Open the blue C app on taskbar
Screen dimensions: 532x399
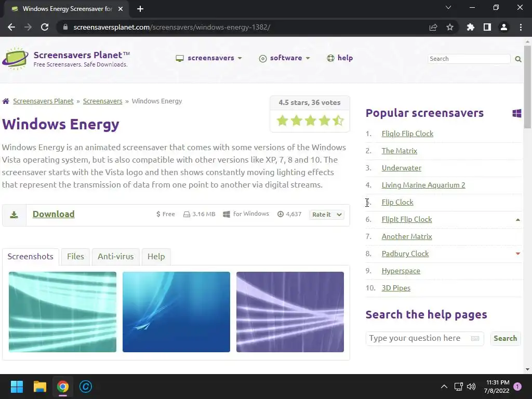click(86, 387)
